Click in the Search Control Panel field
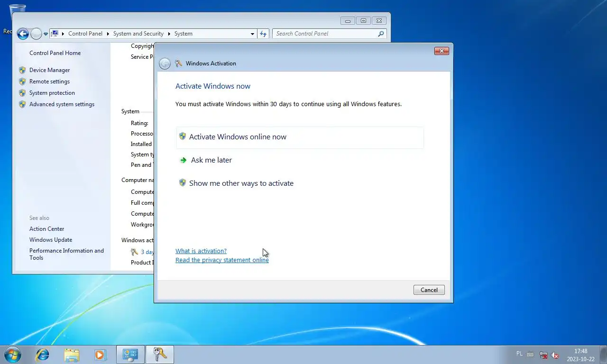607x364 pixels. tap(330, 34)
